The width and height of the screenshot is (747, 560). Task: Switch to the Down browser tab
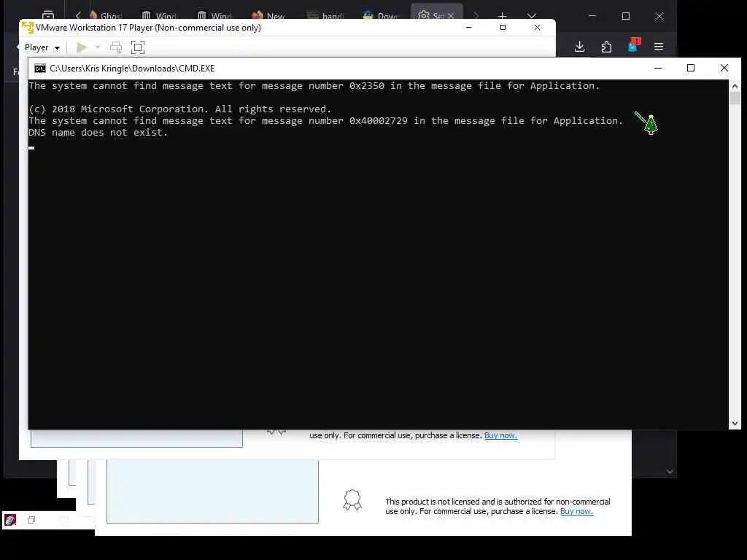coord(380,16)
